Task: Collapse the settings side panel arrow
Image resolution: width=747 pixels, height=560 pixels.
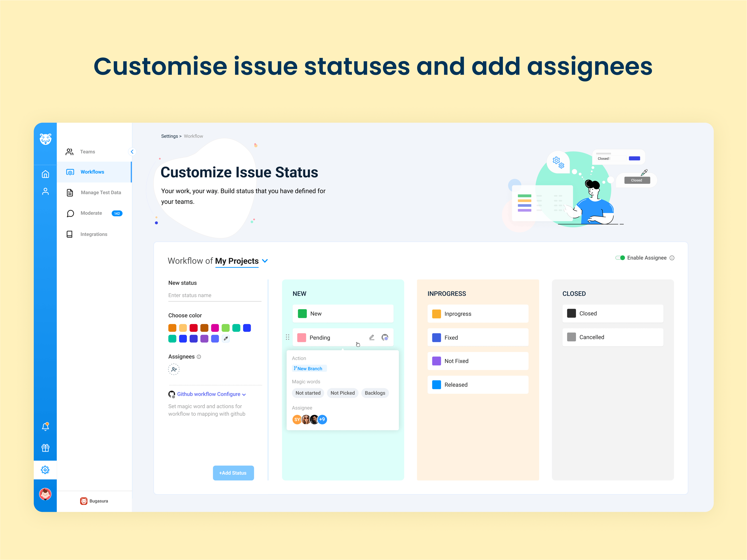Action: 132,152
